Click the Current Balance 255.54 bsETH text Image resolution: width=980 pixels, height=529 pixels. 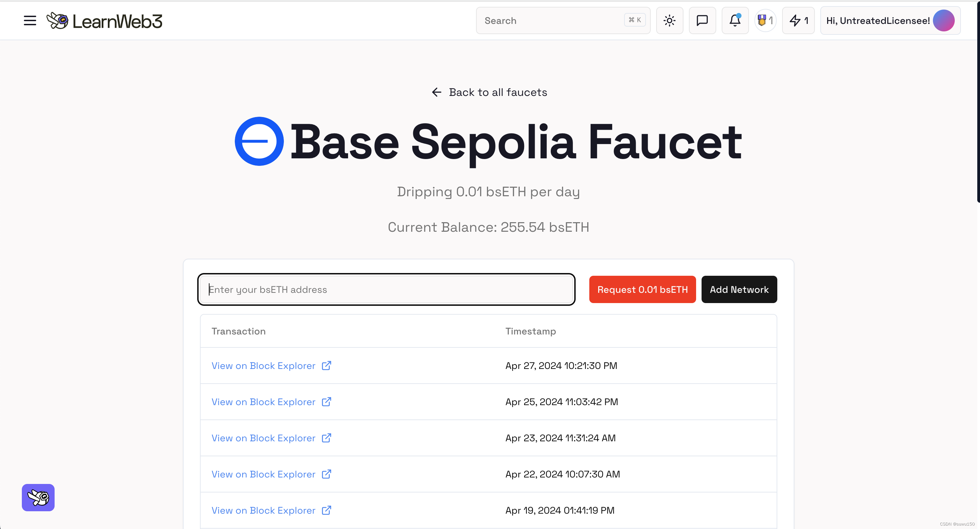pyautogui.click(x=489, y=227)
